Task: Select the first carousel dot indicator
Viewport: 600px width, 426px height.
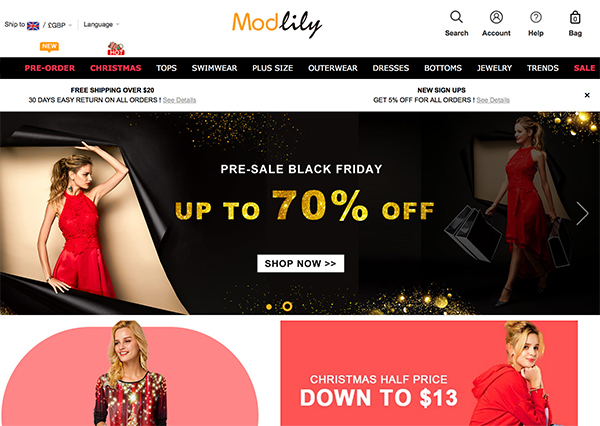Action: coord(269,307)
